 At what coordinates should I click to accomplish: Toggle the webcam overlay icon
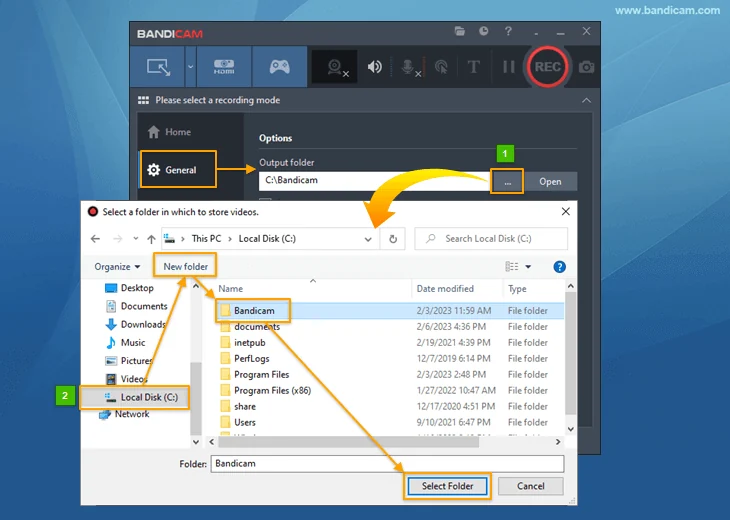tap(335, 67)
